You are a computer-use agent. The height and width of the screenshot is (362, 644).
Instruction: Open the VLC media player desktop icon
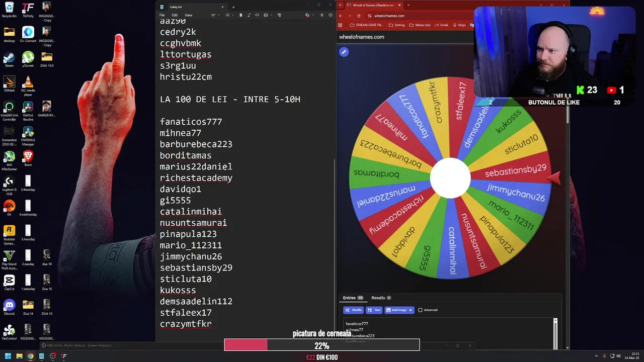tap(28, 85)
